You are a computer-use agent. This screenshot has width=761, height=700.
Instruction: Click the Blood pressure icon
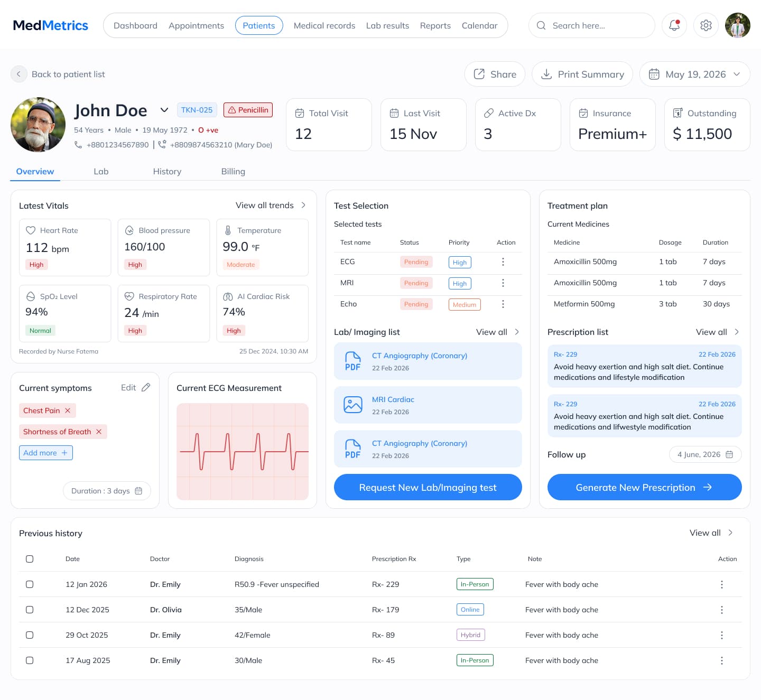click(129, 230)
